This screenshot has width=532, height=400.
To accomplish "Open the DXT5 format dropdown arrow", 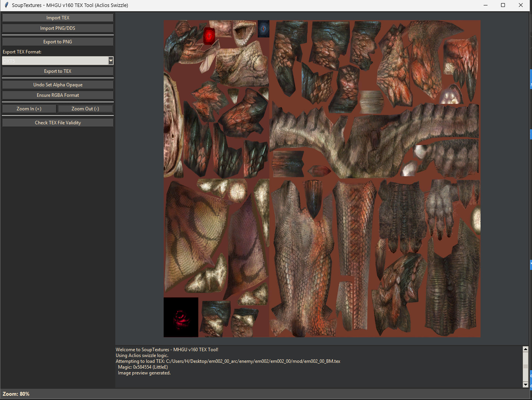I will click(x=111, y=61).
